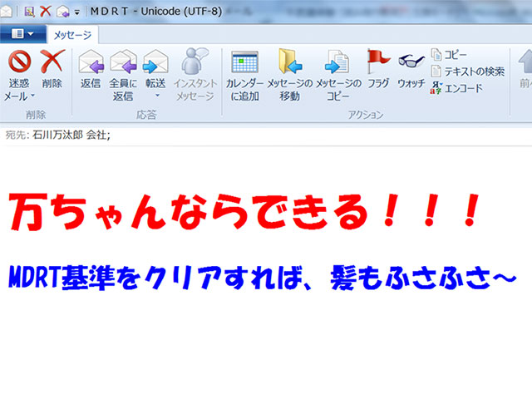Click the red Delete (削除) icon
This screenshot has width=532, height=399.
click(x=52, y=63)
